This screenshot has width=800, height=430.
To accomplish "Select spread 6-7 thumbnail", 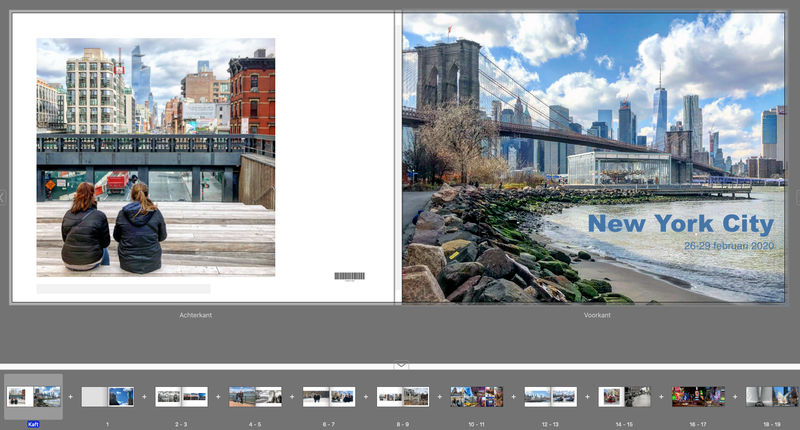I will (x=329, y=397).
